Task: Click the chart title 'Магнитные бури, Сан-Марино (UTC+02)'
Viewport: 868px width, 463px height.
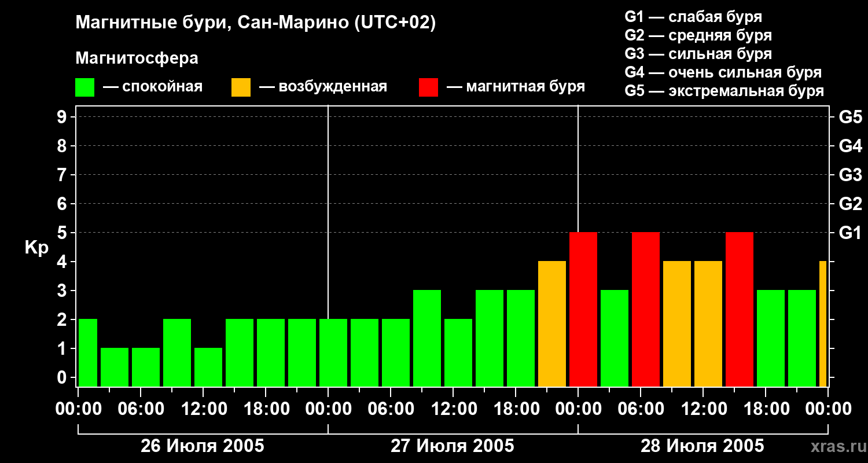Action: point(255,23)
